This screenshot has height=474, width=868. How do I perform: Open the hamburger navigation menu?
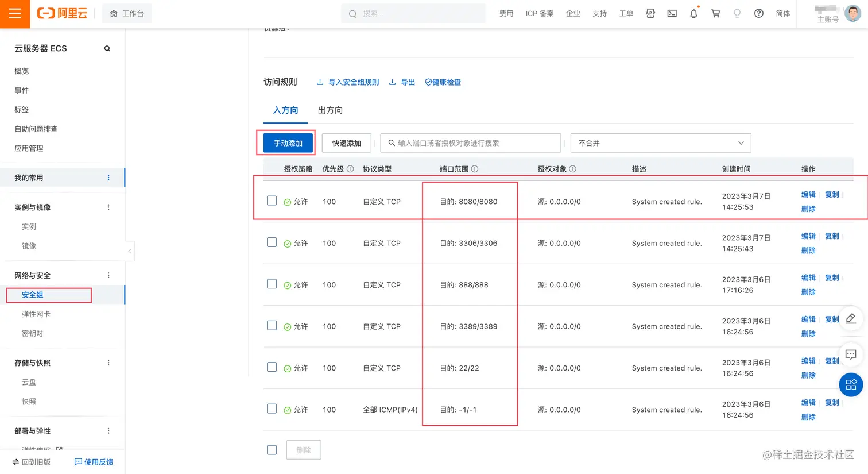15,14
